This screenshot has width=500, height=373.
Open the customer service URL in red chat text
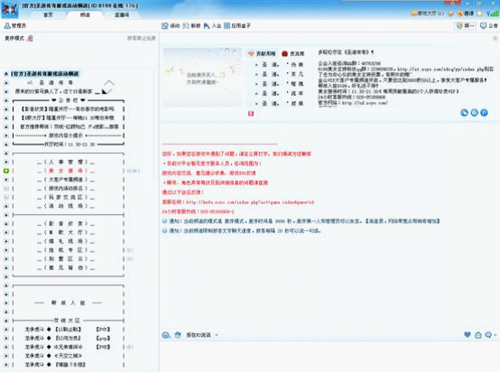(x=250, y=202)
